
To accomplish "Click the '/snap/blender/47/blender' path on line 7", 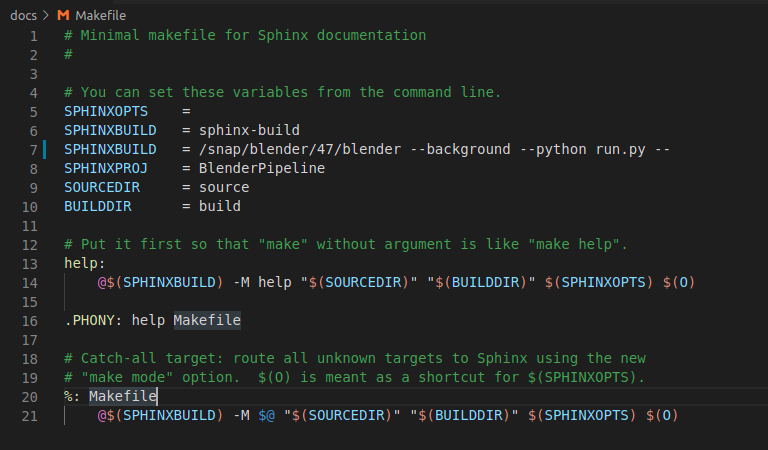I will point(300,149).
